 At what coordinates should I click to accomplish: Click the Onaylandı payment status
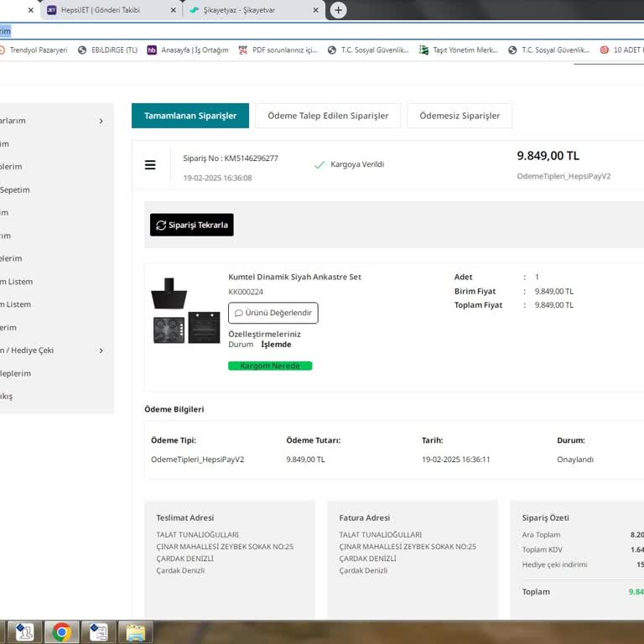coord(575,460)
